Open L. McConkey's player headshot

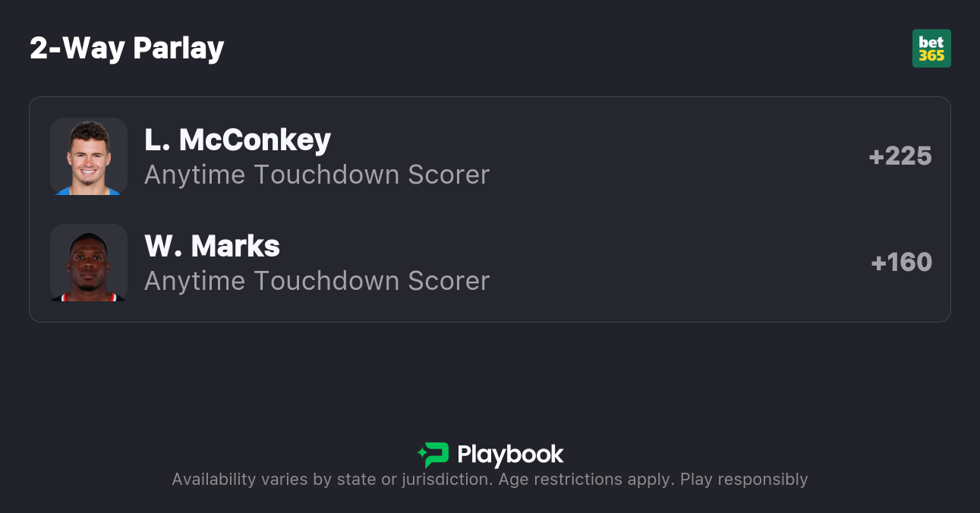click(89, 156)
